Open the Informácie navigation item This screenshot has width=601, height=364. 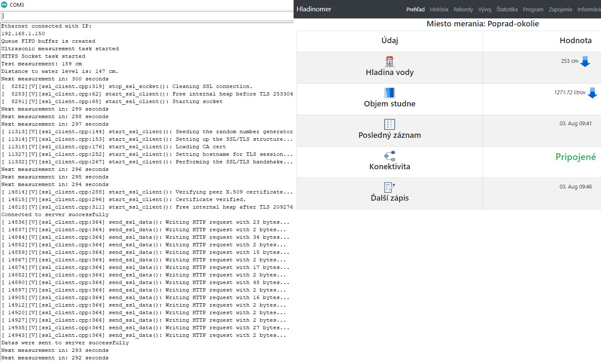point(589,9)
